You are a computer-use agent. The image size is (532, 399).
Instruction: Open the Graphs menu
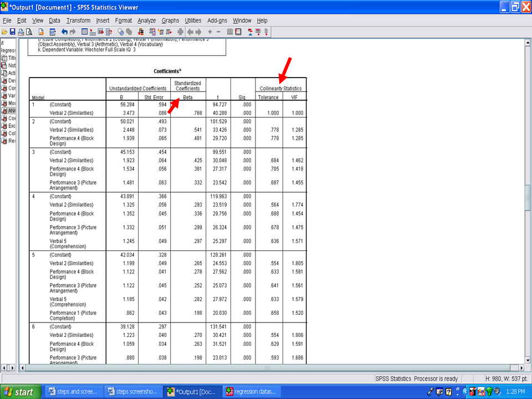(169, 21)
